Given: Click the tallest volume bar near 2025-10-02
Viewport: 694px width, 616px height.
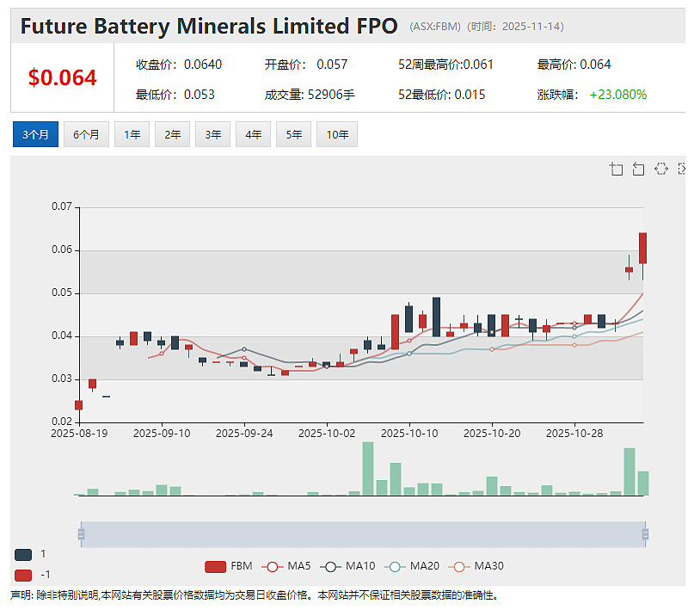Looking at the screenshot, I should tap(368, 469).
